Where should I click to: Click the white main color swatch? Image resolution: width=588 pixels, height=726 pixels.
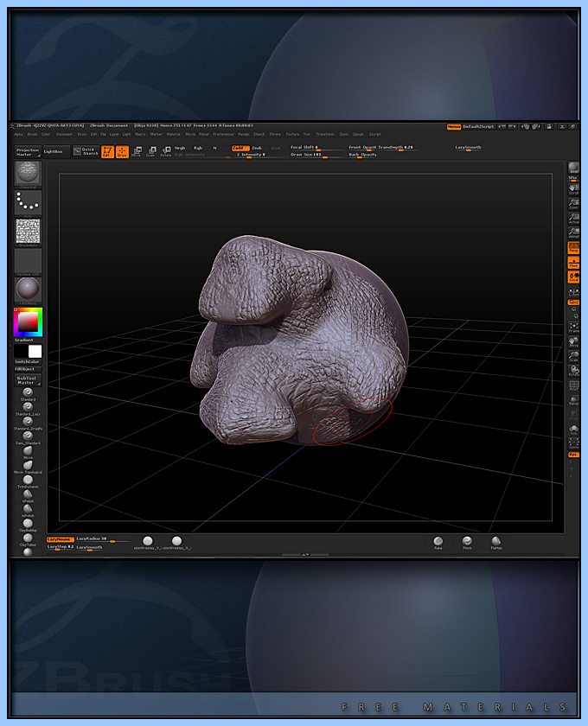(35, 352)
